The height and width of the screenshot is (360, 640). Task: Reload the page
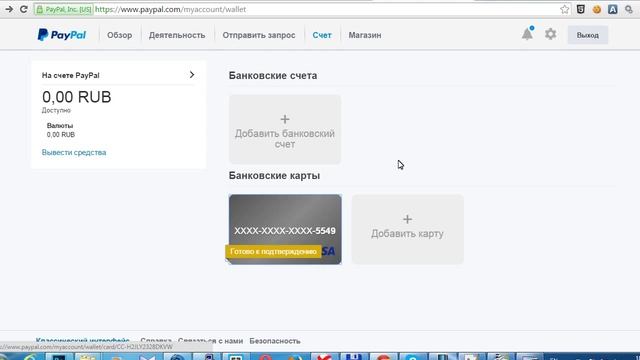click(x=24, y=9)
